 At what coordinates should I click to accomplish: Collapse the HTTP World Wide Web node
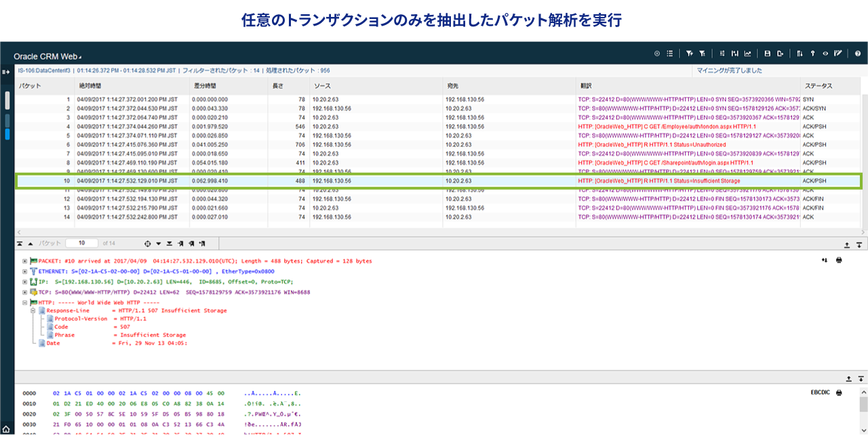coord(25,302)
